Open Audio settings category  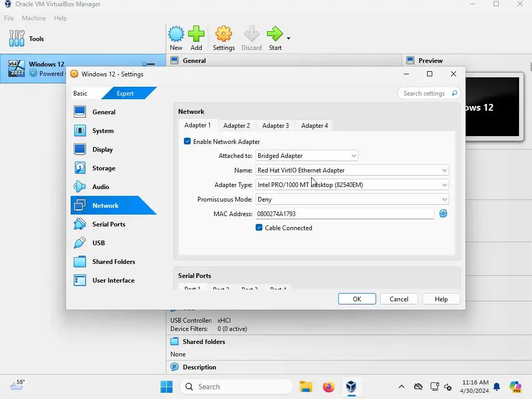[114, 187]
